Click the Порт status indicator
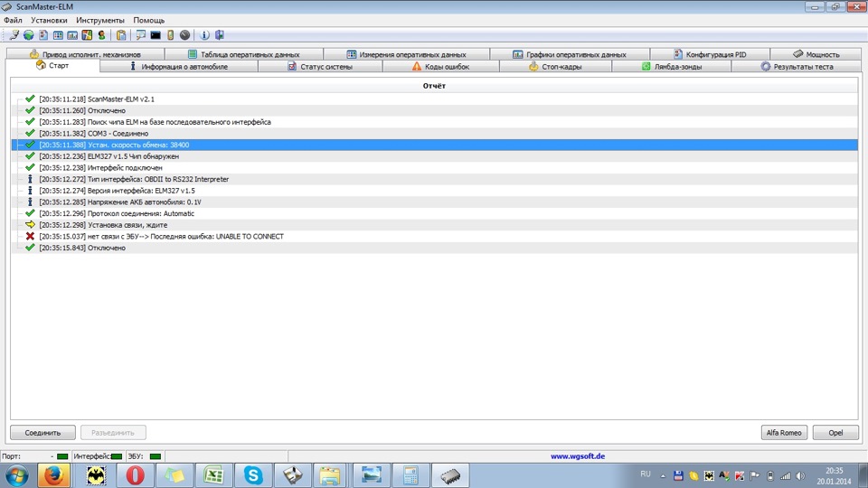The image size is (868, 488). click(x=62, y=456)
